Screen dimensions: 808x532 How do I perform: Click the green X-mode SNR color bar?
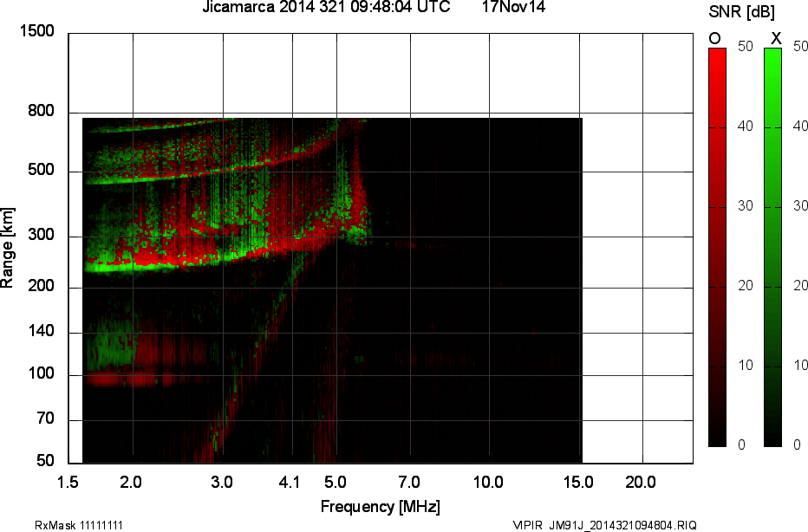tap(772, 247)
